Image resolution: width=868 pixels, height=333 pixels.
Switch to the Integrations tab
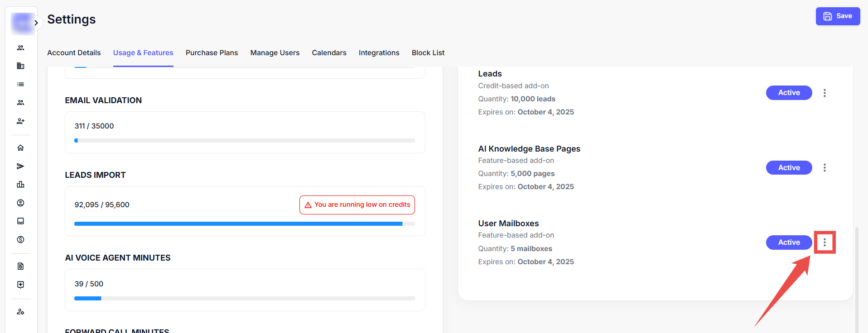(x=379, y=53)
